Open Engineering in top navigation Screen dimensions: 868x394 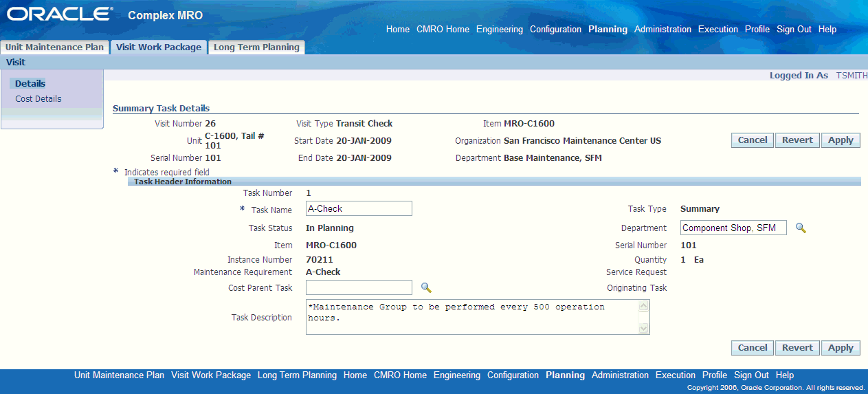click(500, 30)
